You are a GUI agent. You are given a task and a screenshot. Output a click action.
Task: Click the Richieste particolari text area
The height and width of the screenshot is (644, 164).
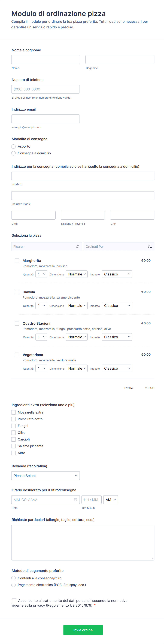click(x=83, y=542)
